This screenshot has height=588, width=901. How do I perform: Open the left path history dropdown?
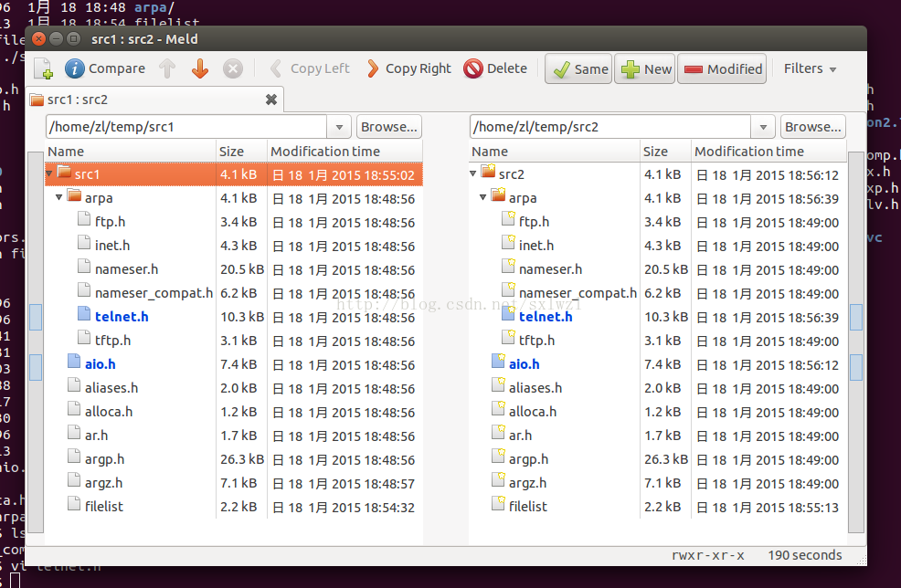pos(340,127)
